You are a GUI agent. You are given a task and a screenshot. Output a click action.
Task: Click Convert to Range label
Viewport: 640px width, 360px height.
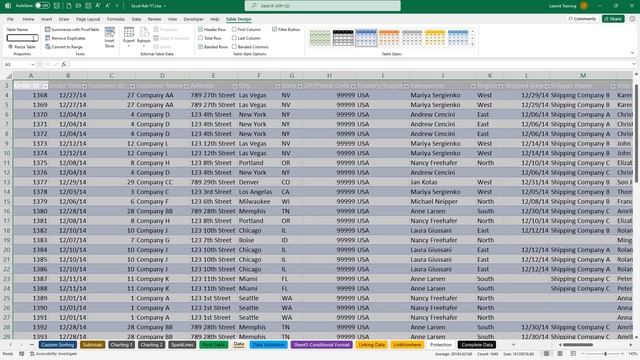[67, 47]
